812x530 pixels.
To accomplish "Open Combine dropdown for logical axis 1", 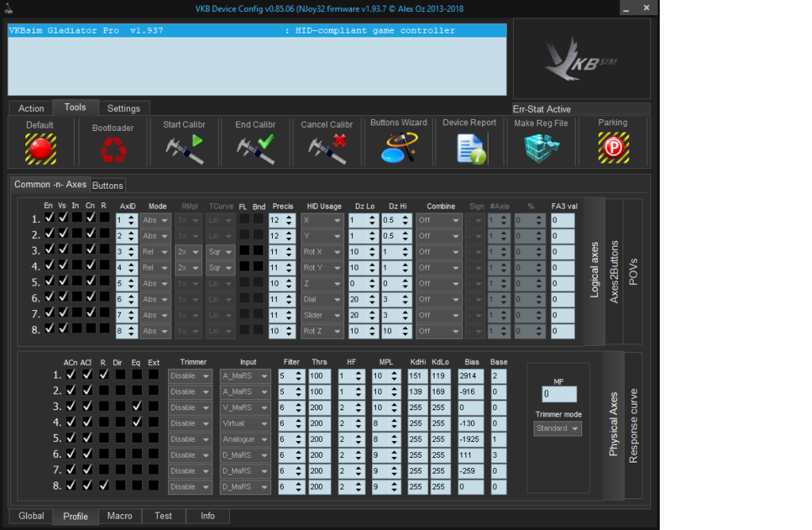I will (x=439, y=221).
